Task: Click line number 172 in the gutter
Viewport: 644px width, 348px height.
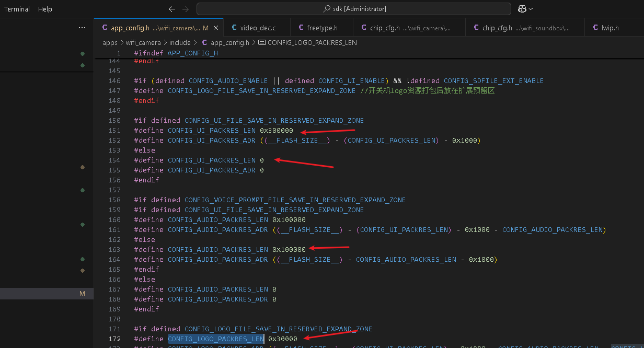Action: click(x=114, y=339)
